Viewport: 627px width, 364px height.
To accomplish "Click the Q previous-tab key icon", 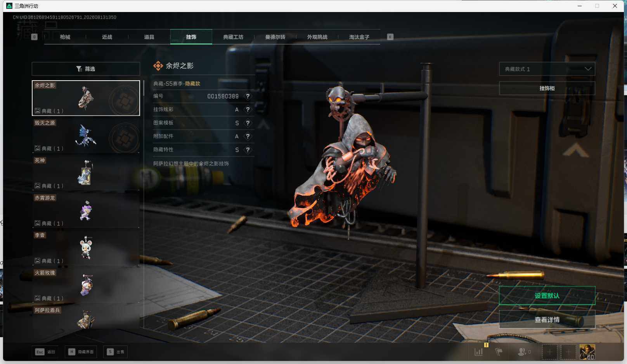I will (x=34, y=37).
